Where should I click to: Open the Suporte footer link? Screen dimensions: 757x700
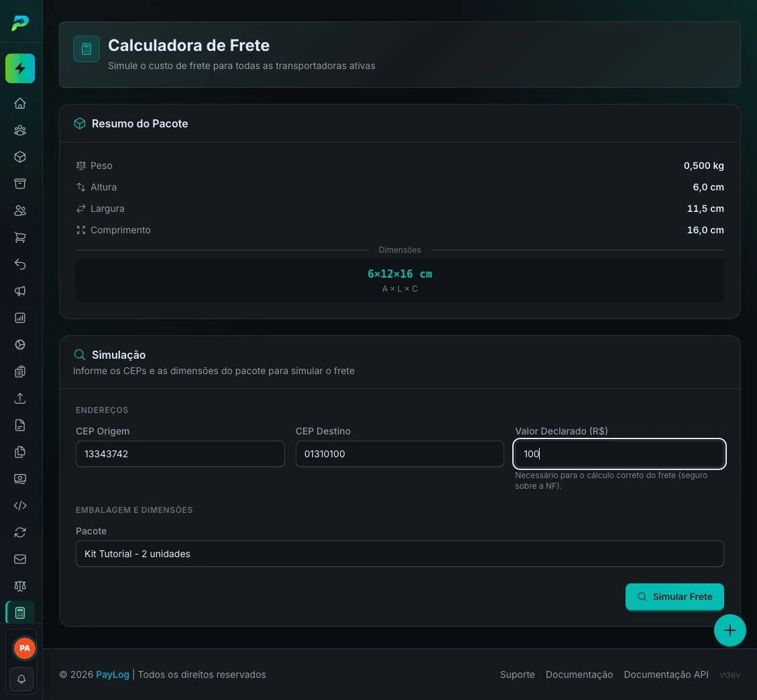(518, 675)
